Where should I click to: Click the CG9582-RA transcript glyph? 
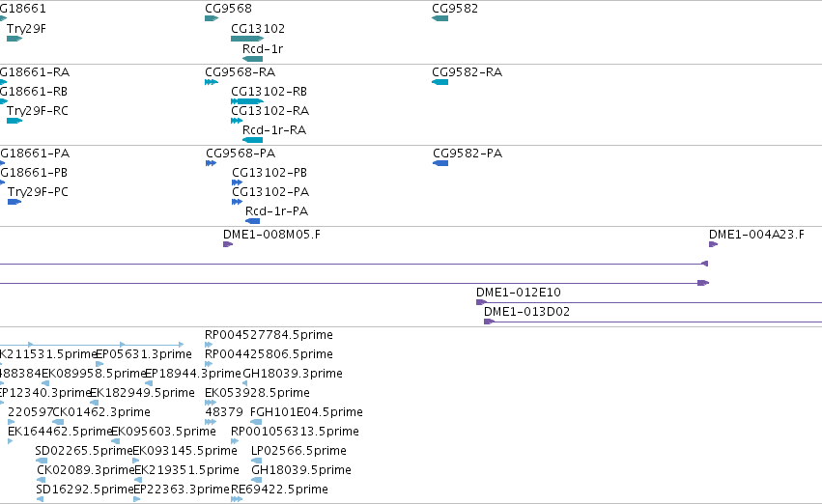tap(439, 82)
